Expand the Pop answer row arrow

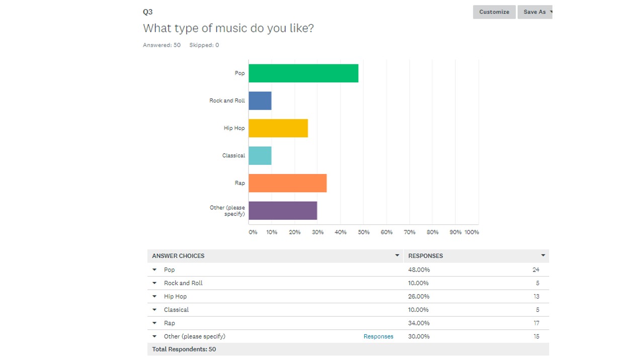coord(154,270)
